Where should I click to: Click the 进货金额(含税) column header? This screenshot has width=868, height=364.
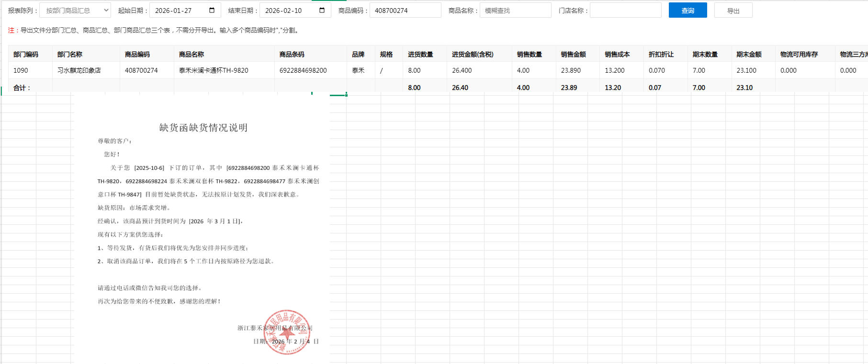pos(473,55)
